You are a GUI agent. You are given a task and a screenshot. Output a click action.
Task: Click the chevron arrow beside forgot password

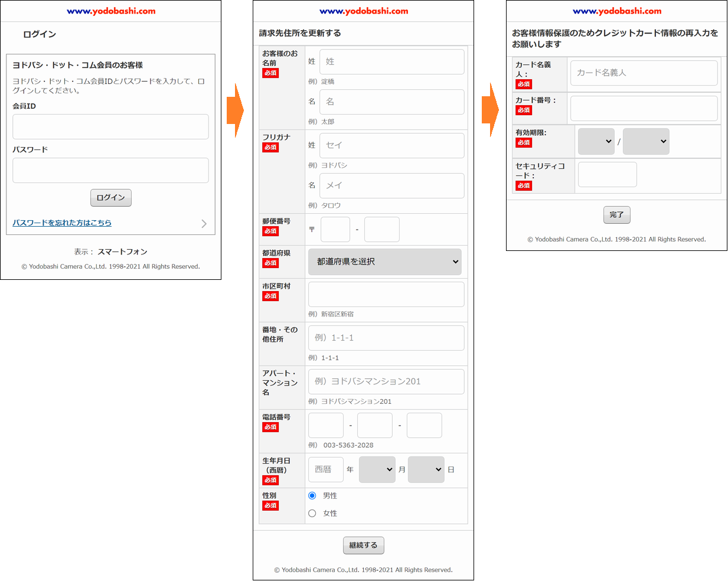pyautogui.click(x=204, y=223)
